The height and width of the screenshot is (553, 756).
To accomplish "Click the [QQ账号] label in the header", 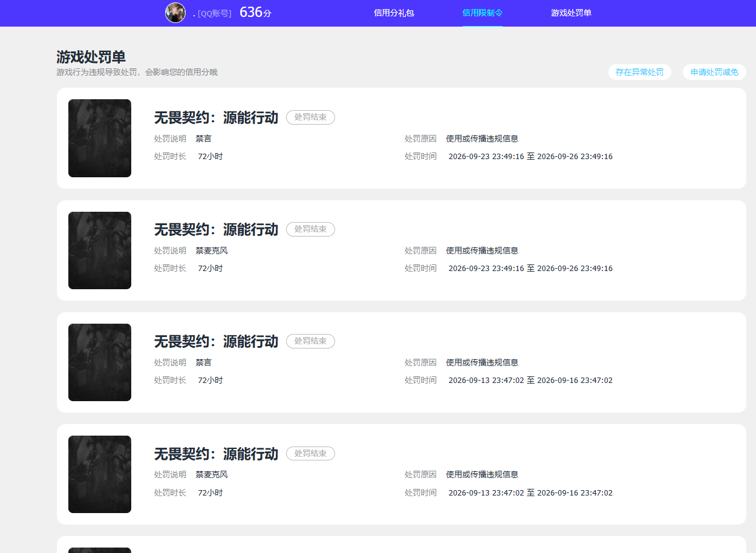I will click(215, 13).
